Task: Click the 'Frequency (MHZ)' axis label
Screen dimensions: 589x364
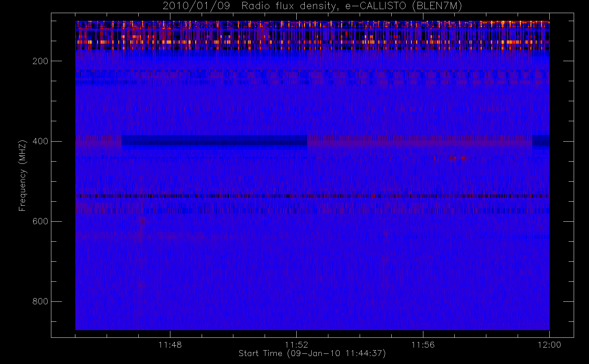Action: point(22,175)
